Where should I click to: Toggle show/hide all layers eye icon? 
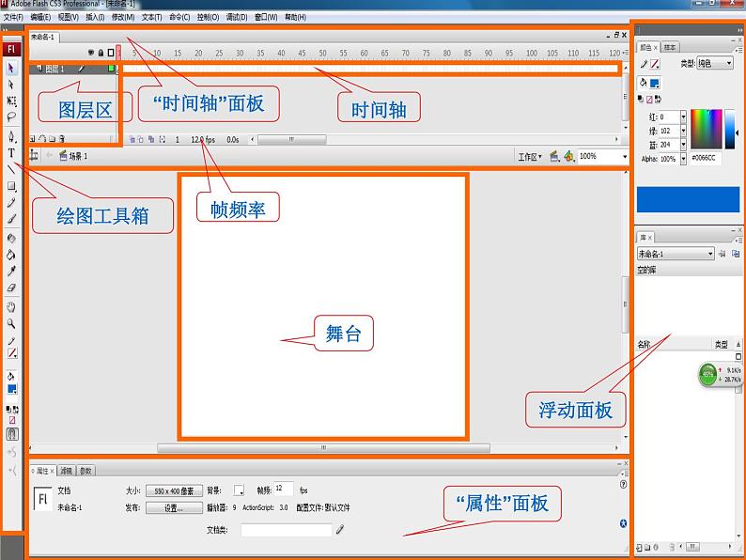click(91, 53)
